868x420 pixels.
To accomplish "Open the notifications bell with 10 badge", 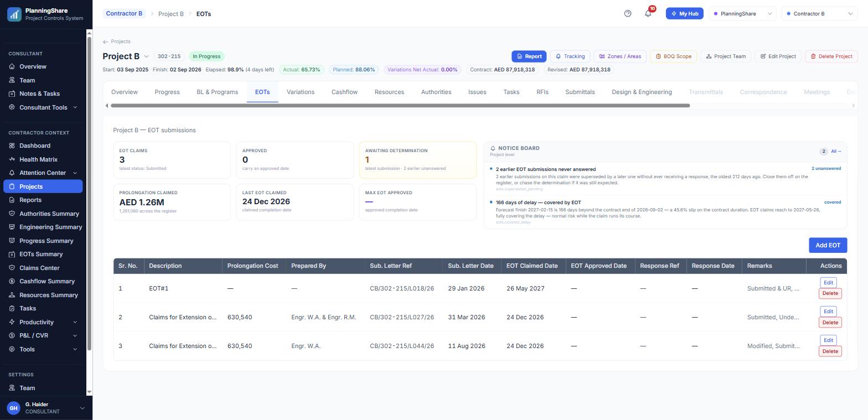I will tap(648, 13).
